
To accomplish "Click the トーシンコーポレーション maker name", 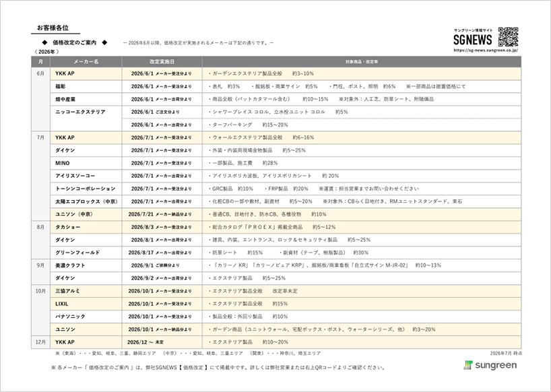I will click(x=85, y=189).
